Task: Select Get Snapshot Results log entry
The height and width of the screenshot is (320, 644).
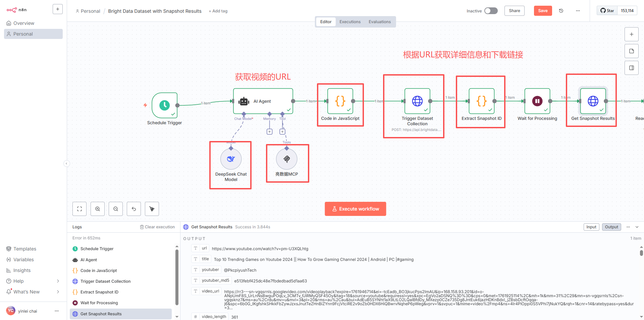Action: (x=121, y=314)
